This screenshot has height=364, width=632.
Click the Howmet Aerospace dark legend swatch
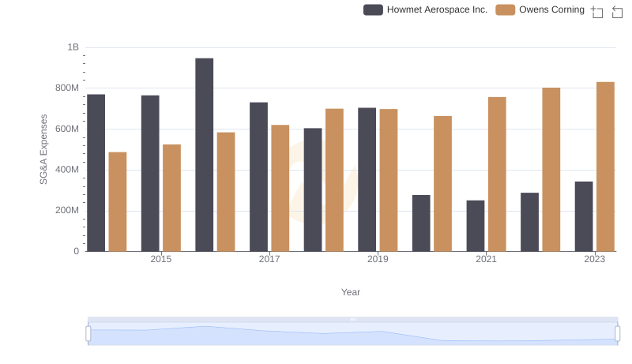[373, 9]
